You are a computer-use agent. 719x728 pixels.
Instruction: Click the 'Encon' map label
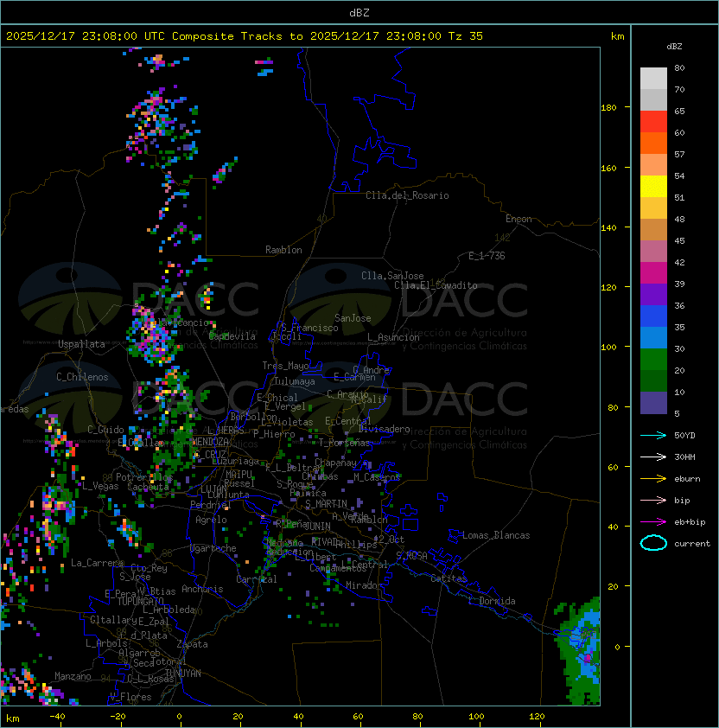(519, 219)
